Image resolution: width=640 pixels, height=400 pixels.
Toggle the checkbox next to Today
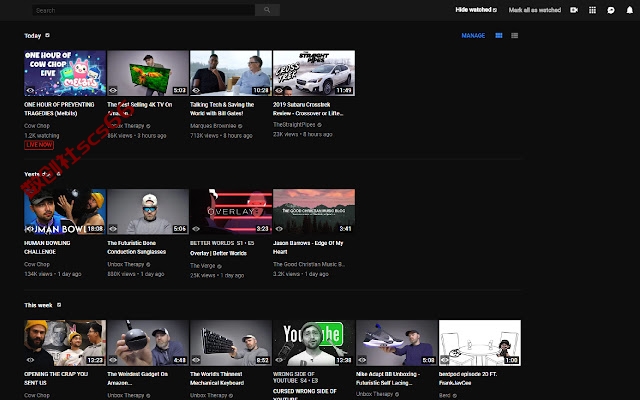tap(47, 35)
